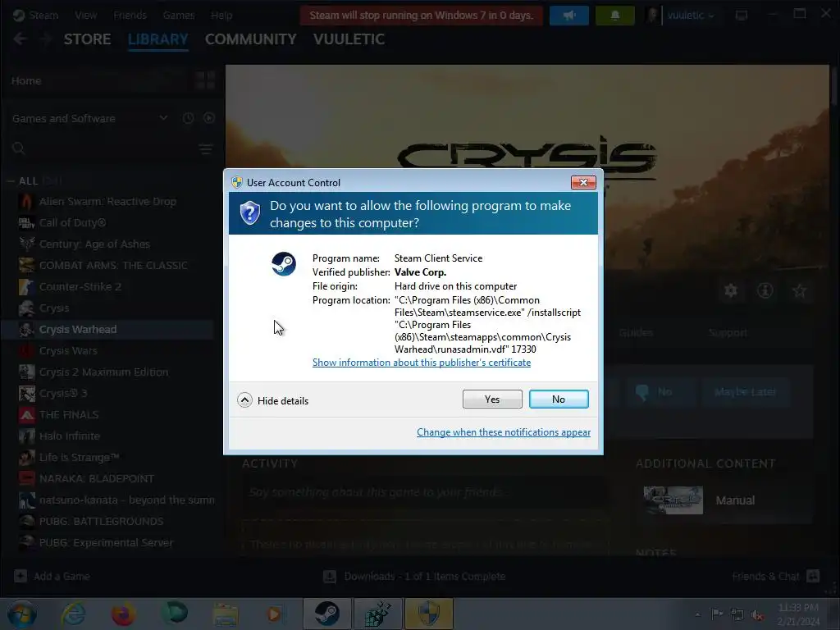Screen dimensions: 840x630
Task: Select Life is Strange in library list
Action: click(79, 458)
